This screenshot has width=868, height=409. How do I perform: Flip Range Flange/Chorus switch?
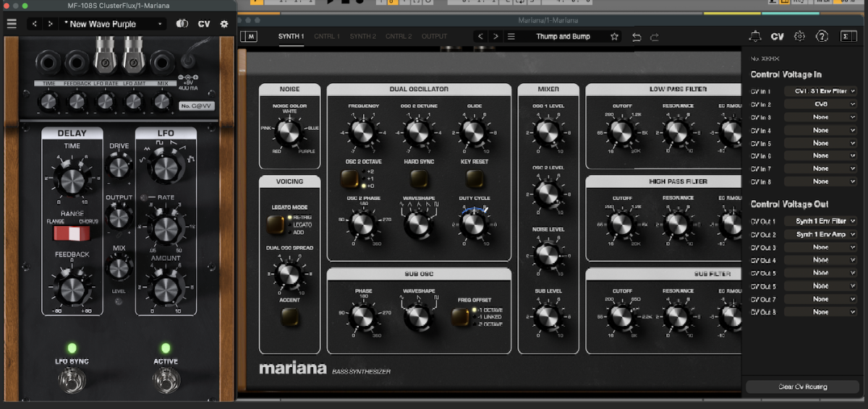tap(72, 233)
